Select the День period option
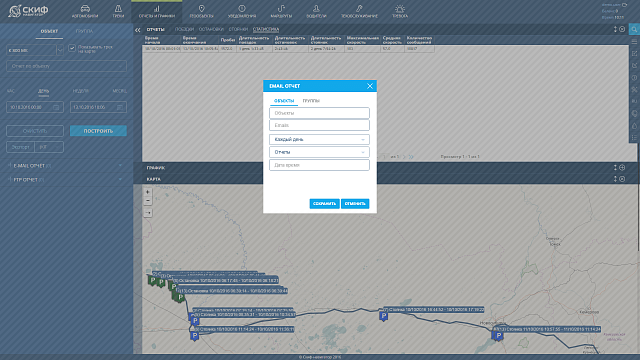 click(44, 91)
